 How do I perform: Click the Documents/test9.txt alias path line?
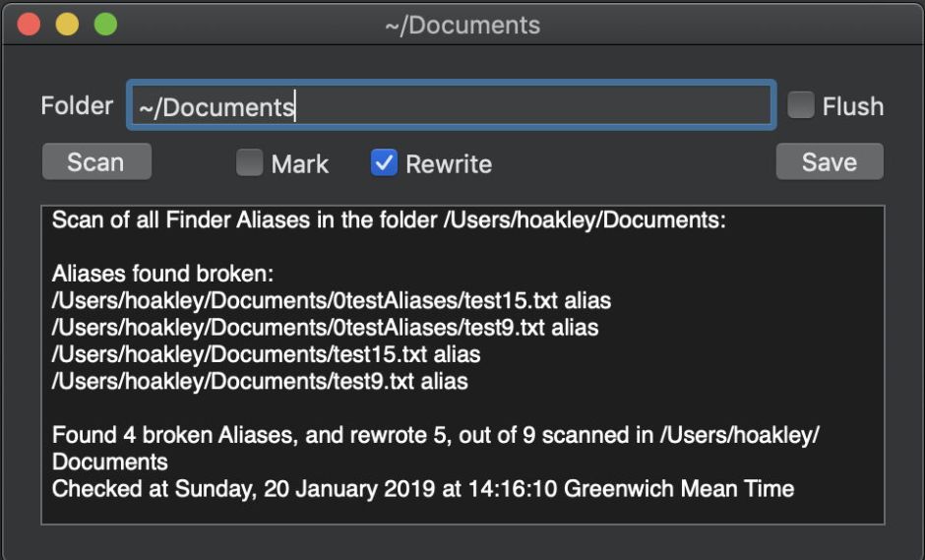pos(260,380)
